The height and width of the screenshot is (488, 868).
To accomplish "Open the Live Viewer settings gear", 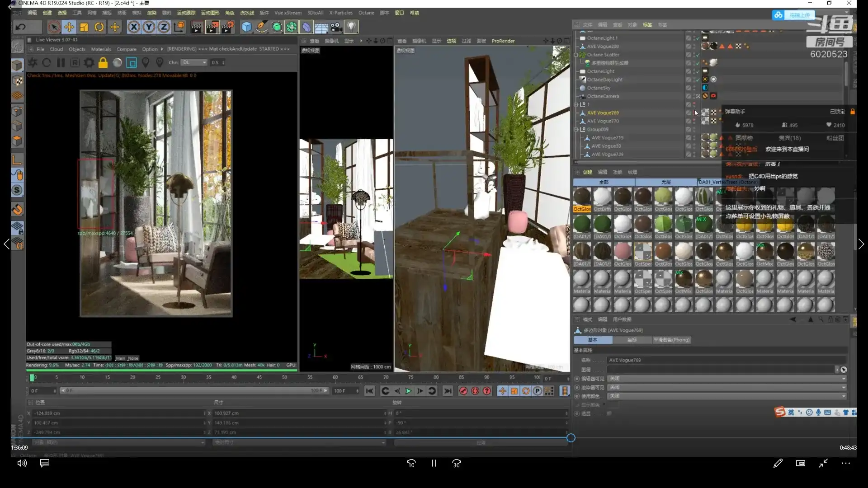I will coord(89,62).
